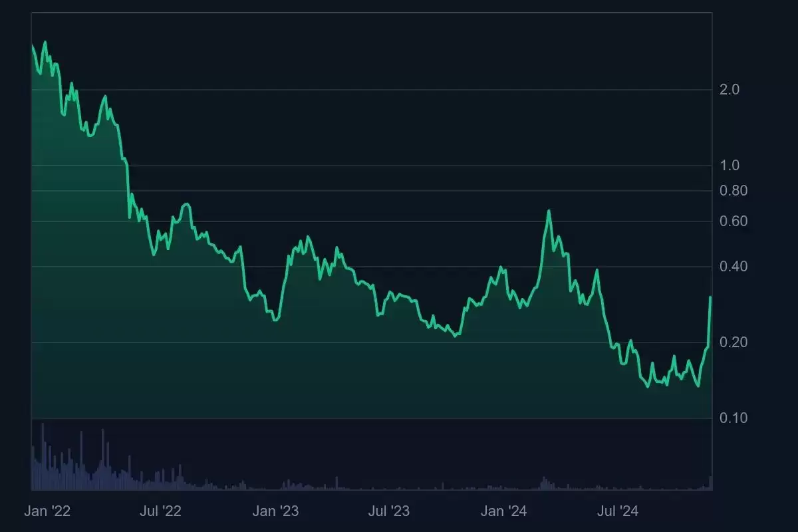Click the Jul '24 date label
The image size is (798, 532).
(x=618, y=511)
